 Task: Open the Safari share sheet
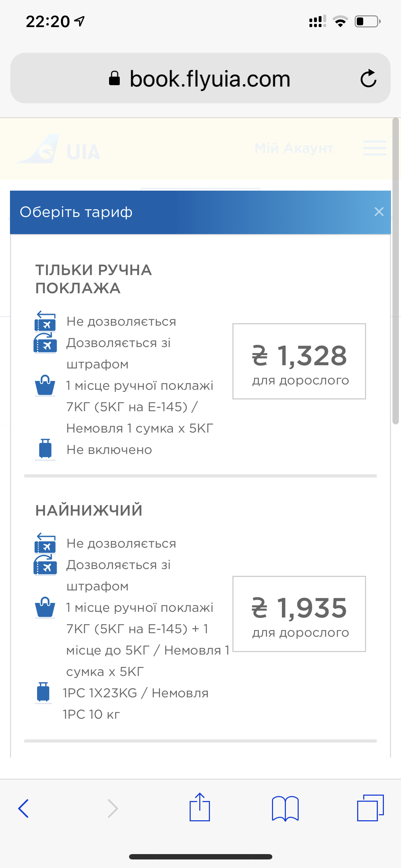coord(200,807)
